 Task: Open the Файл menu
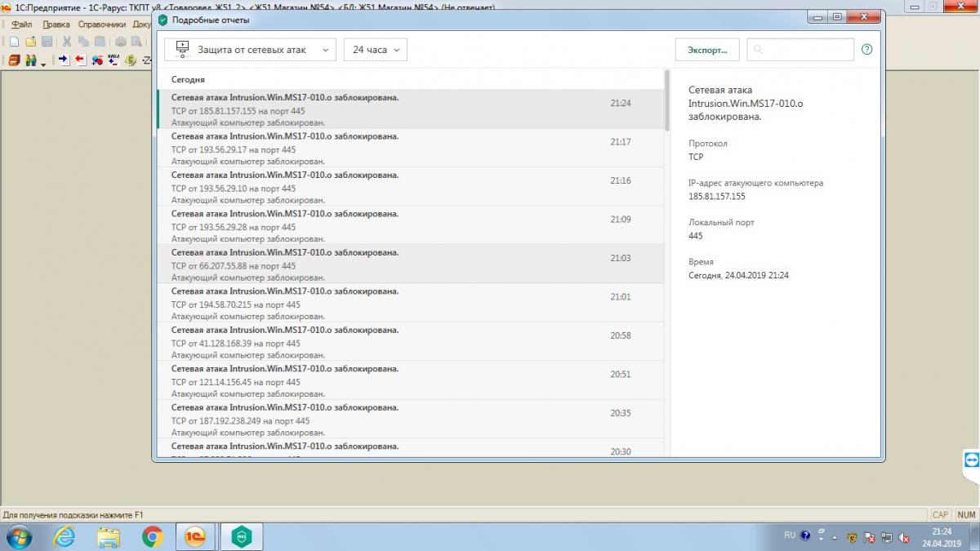click(22, 24)
